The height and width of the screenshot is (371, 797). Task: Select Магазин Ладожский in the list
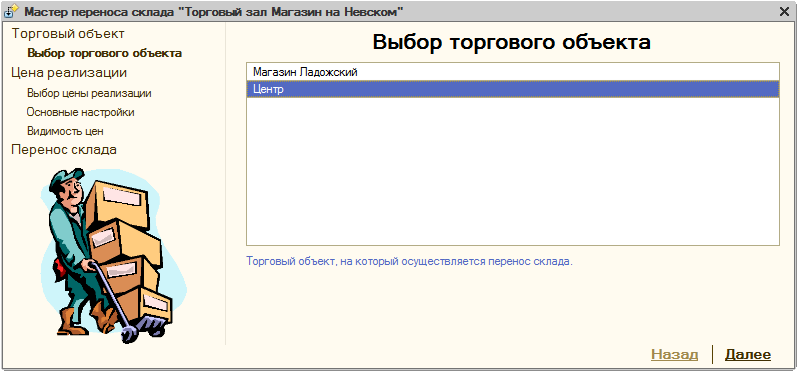(513, 72)
